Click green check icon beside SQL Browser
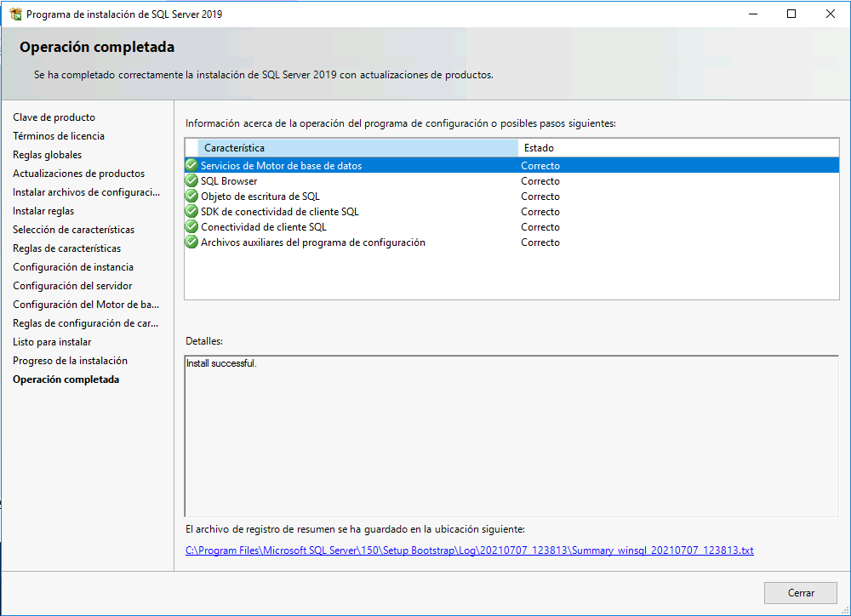The image size is (851, 616). (191, 180)
